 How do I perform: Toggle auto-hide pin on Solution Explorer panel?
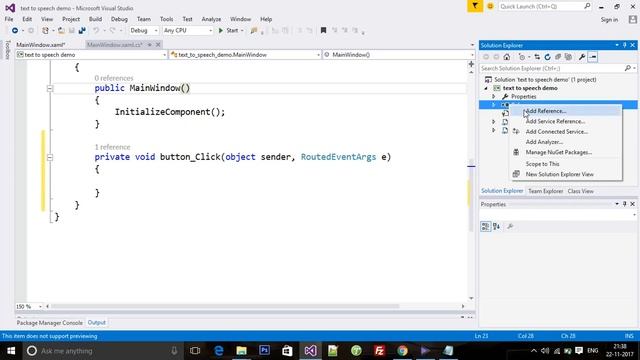pyautogui.click(x=624, y=45)
